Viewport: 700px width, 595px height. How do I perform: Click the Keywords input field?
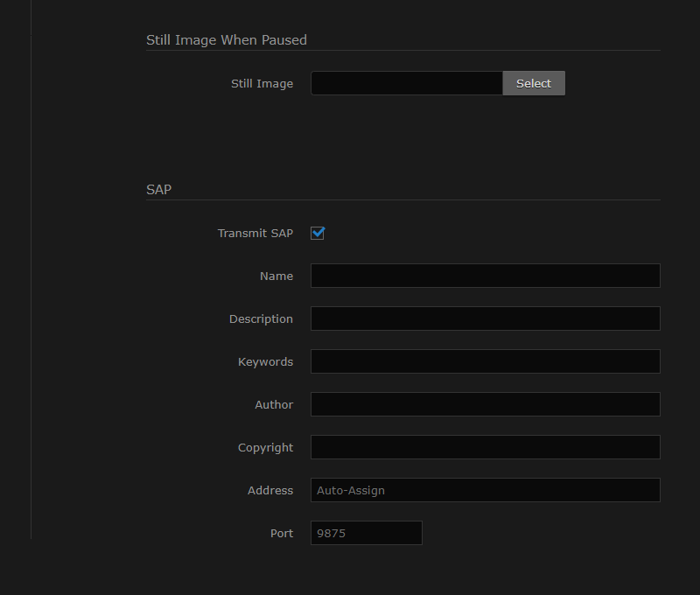pyautogui.click(x=485, y=360)
